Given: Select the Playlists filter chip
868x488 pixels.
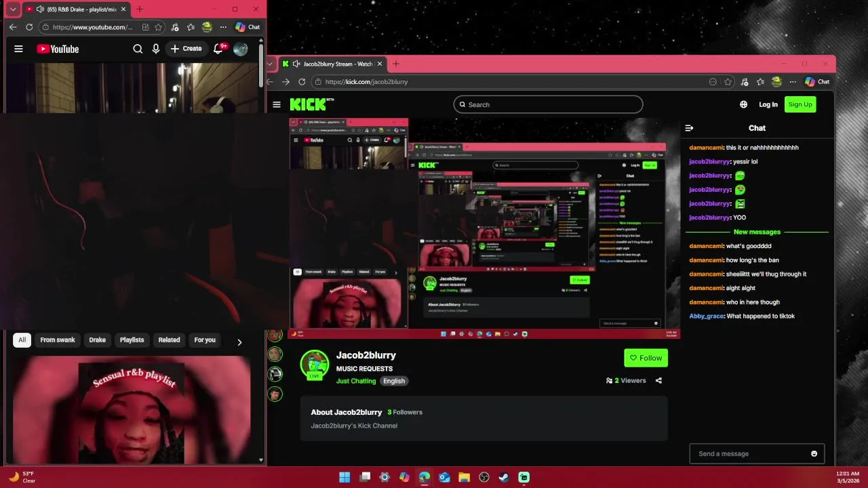Looking at the screenshot, I should point(132,340).
